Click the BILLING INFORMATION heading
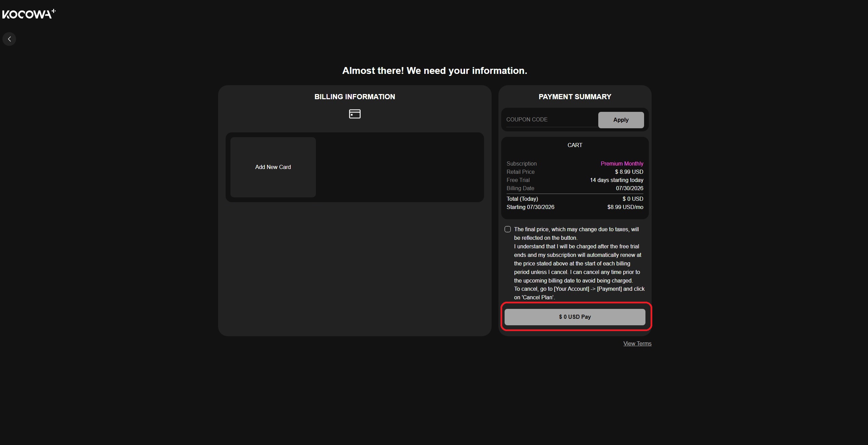The height and width of the screenshot is (445, 868). 355,97
